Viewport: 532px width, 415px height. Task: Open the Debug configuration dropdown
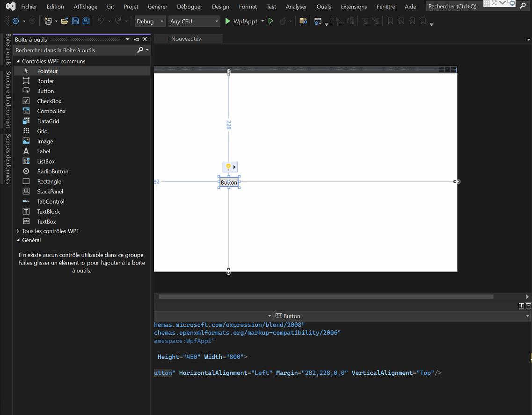tap(150, 21)
